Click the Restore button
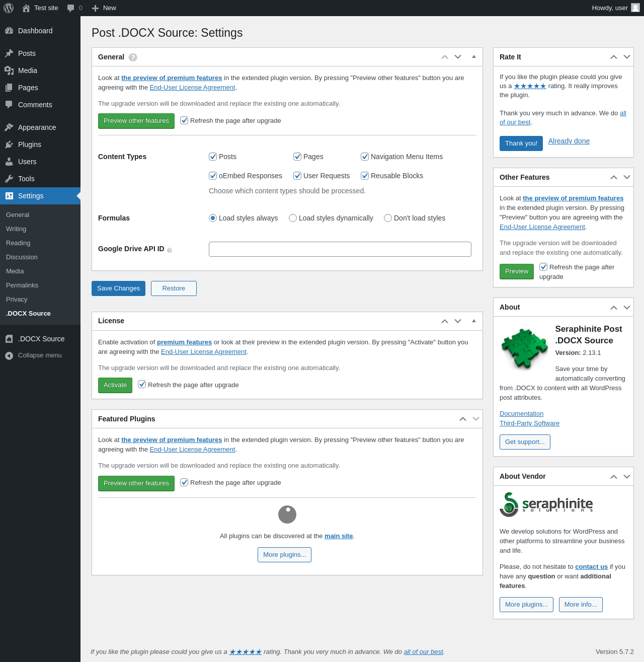Viewport: 644px width, 662px height. (x=174, y=288)
